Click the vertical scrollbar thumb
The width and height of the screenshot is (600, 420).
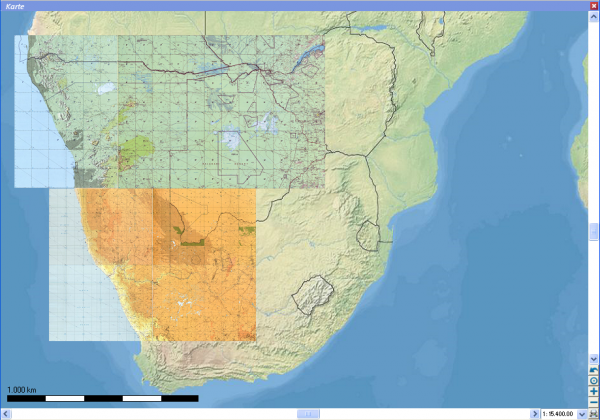coord(593,232)
